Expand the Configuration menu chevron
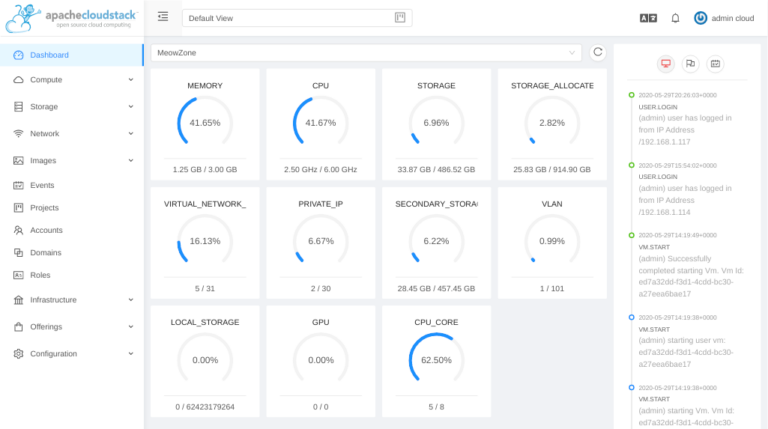768x429 pixels. coord(131,354)
